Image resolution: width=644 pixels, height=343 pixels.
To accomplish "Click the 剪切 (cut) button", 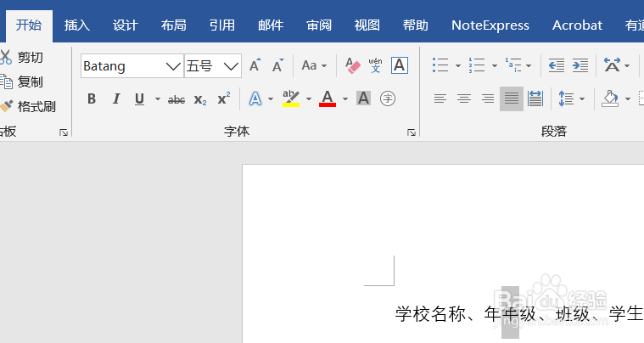I will [21, 57].
